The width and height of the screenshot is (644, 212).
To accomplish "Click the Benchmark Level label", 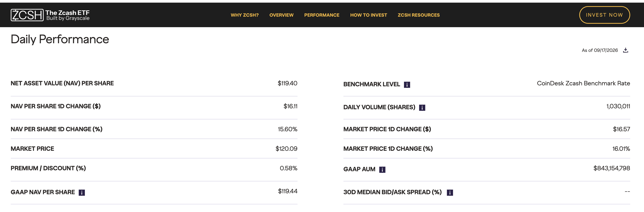I will [371, 84].
